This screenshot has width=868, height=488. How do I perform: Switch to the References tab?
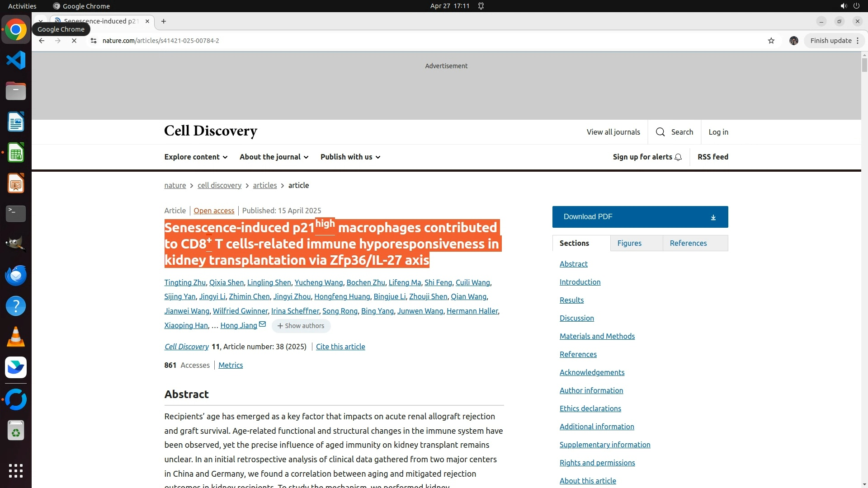(688, 243)
